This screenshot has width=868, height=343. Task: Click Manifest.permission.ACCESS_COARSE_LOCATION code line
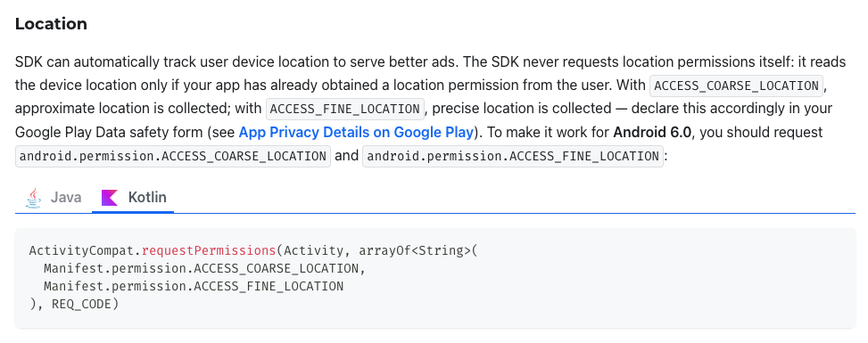pyautogui.click(x=205, y=268)
